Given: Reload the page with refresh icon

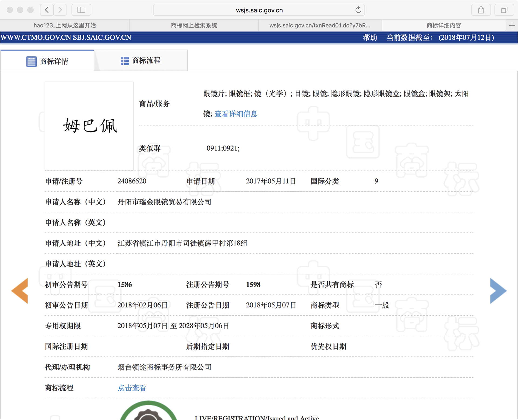Looking at the screenshot, I should pyautogui.click(x=358, y=10).
